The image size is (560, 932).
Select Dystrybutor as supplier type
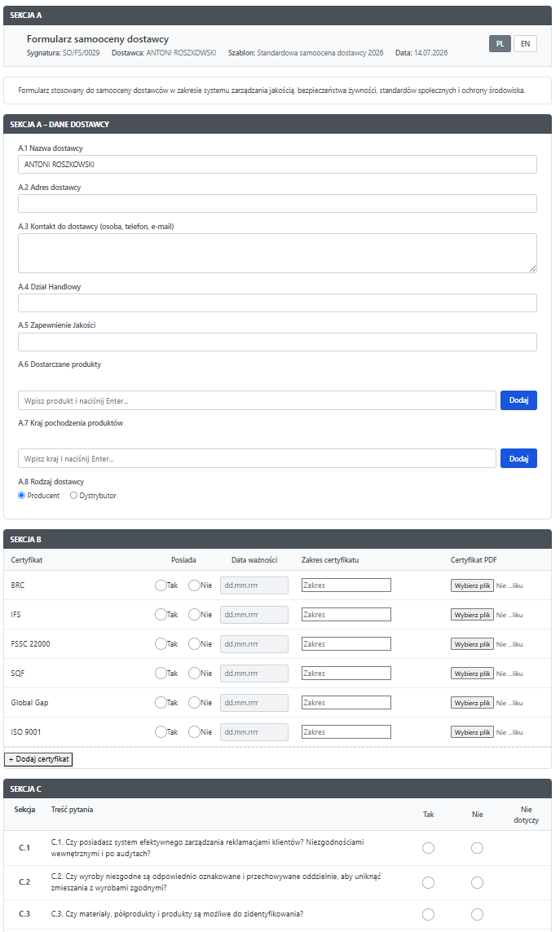[73, 496]
